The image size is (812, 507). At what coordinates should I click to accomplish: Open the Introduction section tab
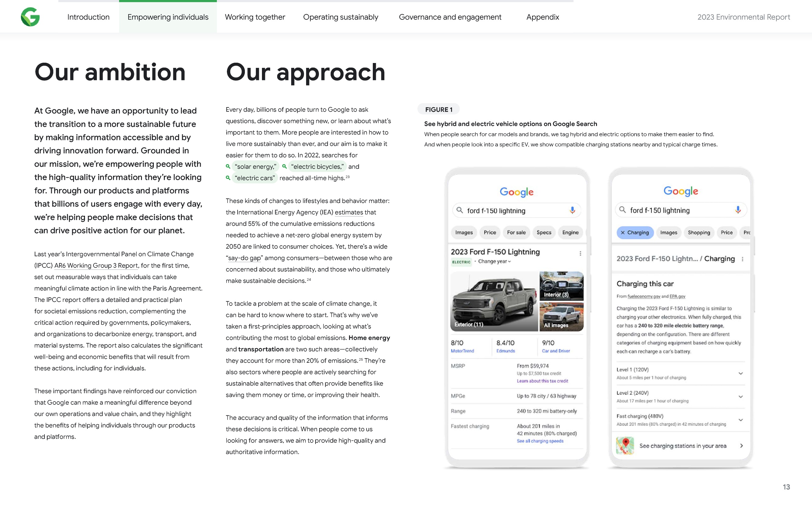point(88,17)
